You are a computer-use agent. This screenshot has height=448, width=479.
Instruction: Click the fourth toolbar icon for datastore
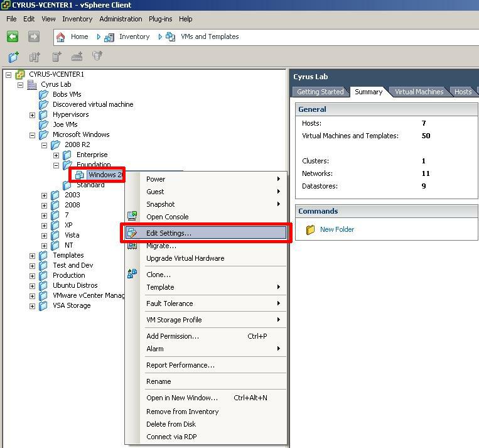(77, 57)
